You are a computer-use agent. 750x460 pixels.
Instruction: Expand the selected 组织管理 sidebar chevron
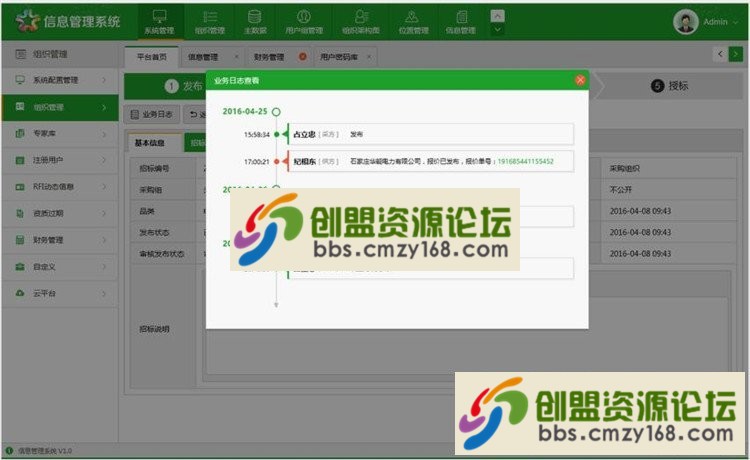[x=104, y=107]
